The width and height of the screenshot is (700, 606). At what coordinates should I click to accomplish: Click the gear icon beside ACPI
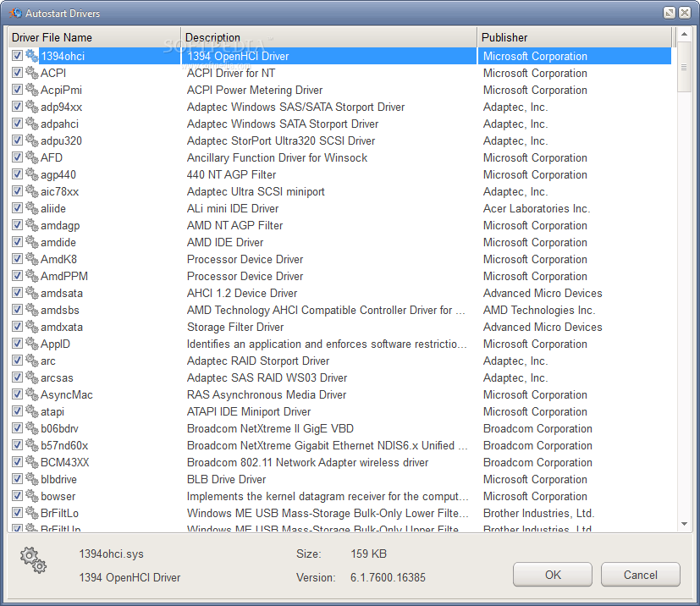[x=31, y=73]
